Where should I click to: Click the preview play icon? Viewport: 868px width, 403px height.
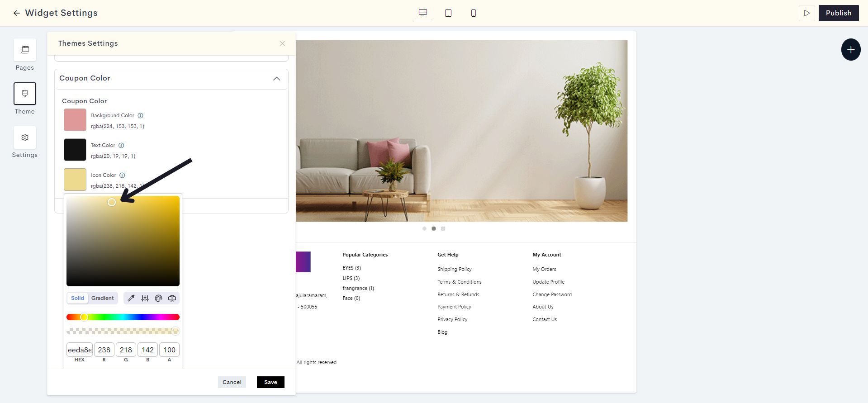(806, 13)
